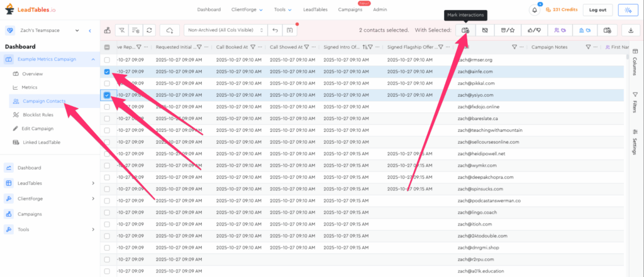Select the zach@rmser.org row checkbox
This screenshot has height=277, width=644.
point(107,60)
